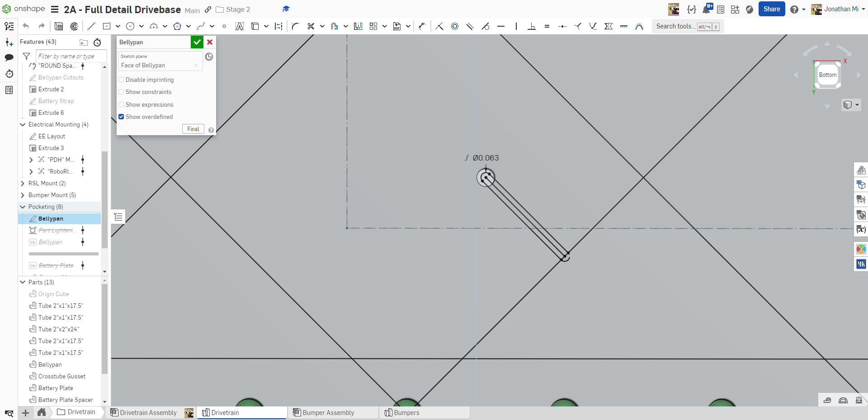Uncheck Show overdefined checkbox

coord(121,117)
